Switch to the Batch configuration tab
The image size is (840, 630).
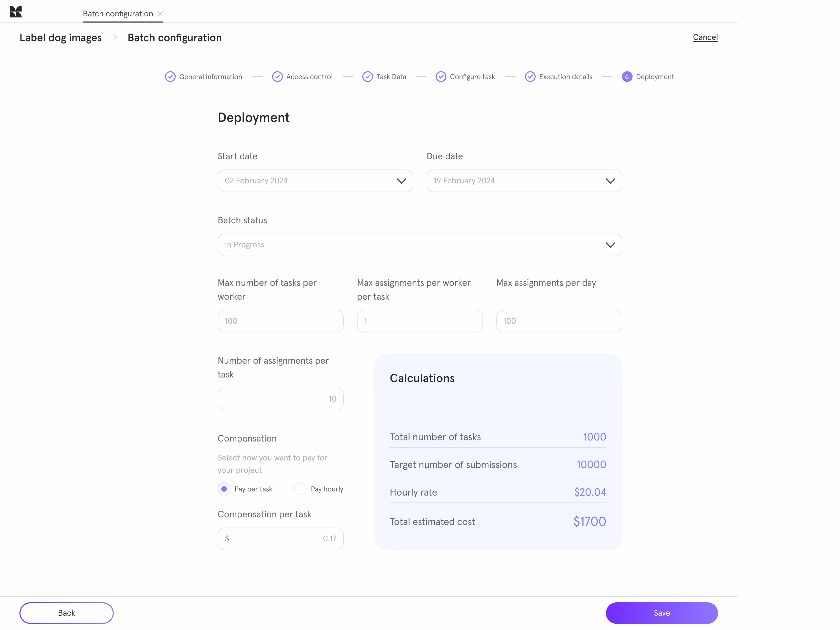(118, 14)
